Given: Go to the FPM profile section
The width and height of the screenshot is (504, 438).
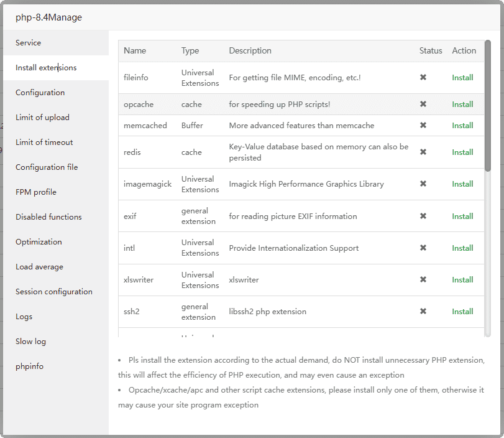Looking at the screenshot, I should pyautogui.click(x=36, y=192).
